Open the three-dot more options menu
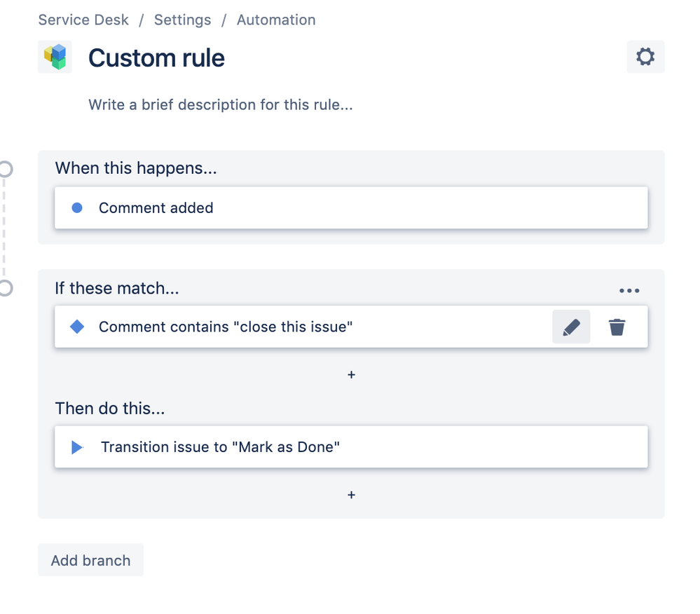The height and width of the screenshot is (614, 700). 629,291
